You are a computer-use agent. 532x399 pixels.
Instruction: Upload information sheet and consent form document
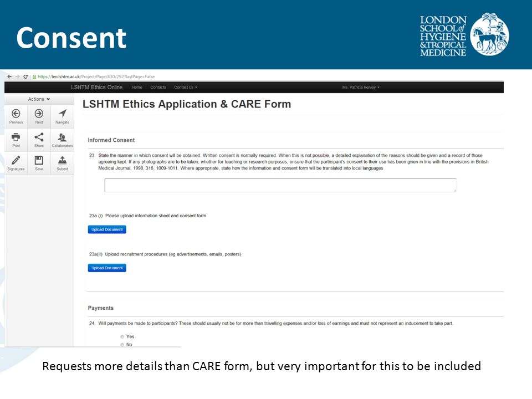tap(107, 229)
